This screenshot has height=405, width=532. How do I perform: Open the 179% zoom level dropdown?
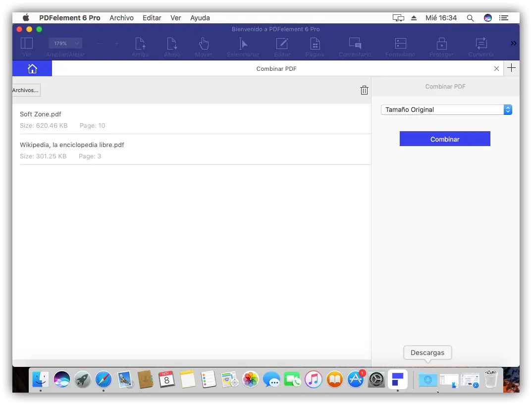point(65,44)
